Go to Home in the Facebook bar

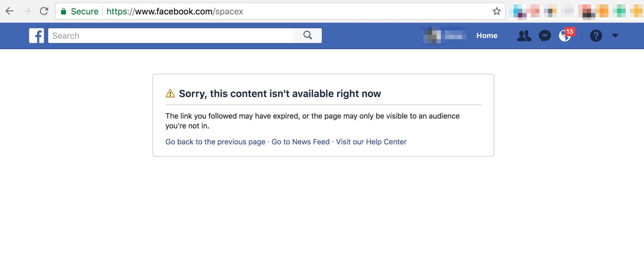point(487,36)
